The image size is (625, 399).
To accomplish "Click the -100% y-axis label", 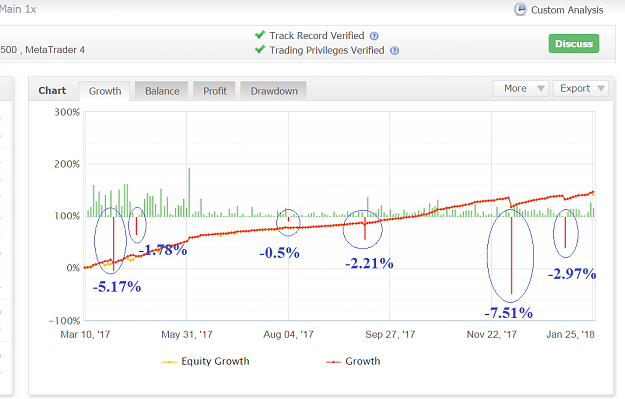I will 65,321.
